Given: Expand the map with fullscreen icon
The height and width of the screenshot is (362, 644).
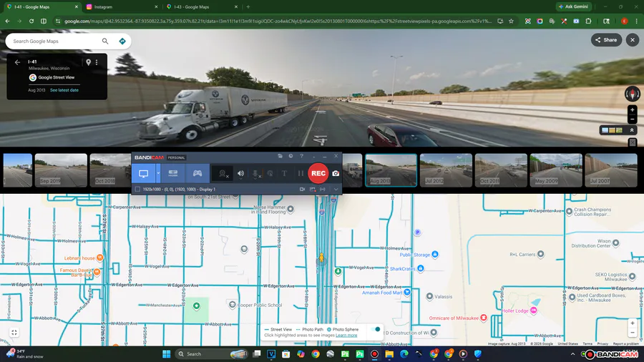Looking at the screenshot, I should pos(14,333).
